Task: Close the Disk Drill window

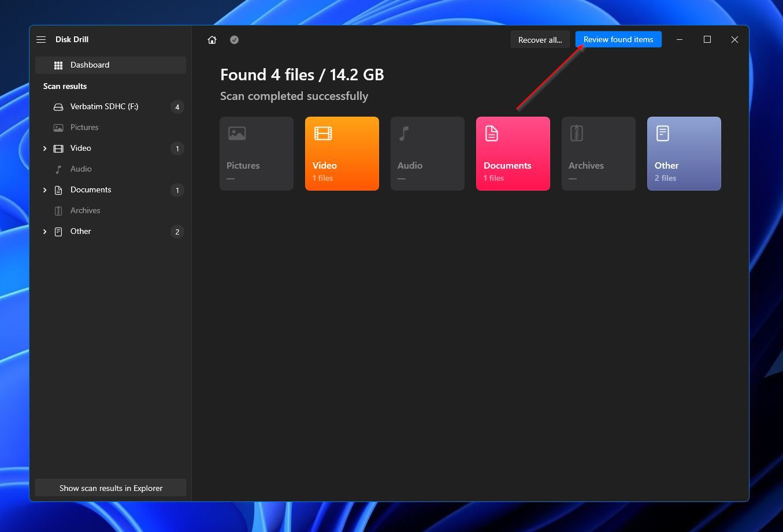Action: click(734, 39)
